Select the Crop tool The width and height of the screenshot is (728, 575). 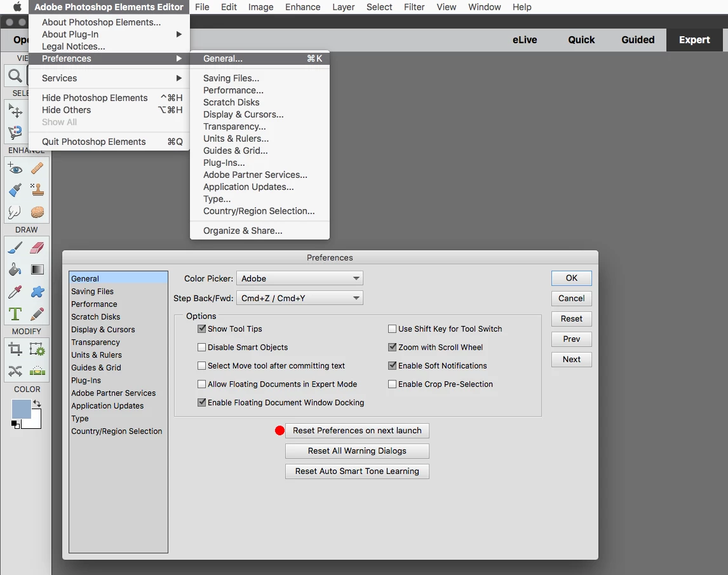(15, 349)
